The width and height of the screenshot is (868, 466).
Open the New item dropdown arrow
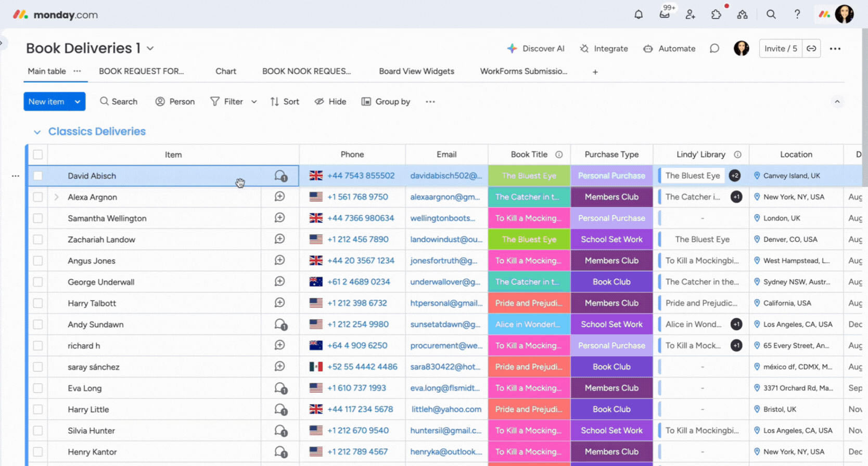click(78, 102)
